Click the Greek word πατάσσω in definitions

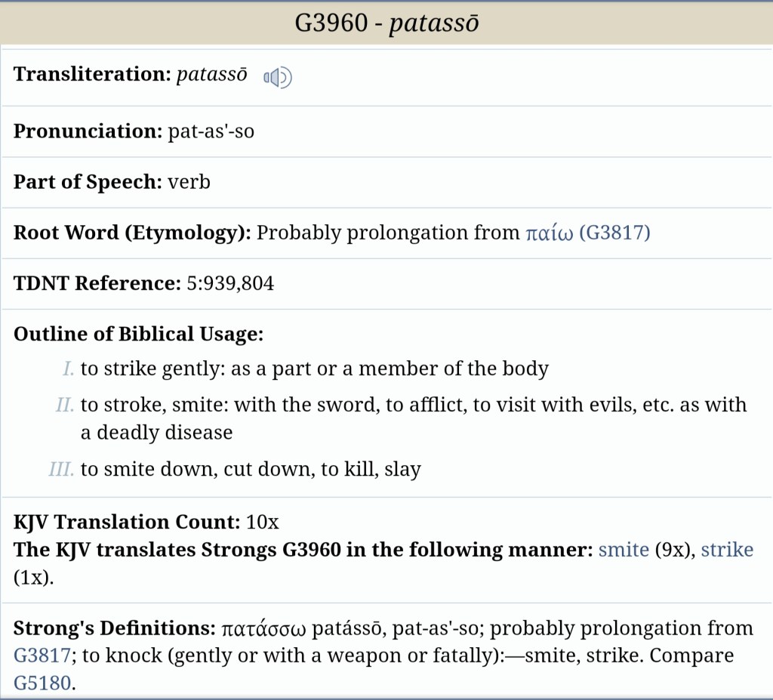[x=264, y=628]
